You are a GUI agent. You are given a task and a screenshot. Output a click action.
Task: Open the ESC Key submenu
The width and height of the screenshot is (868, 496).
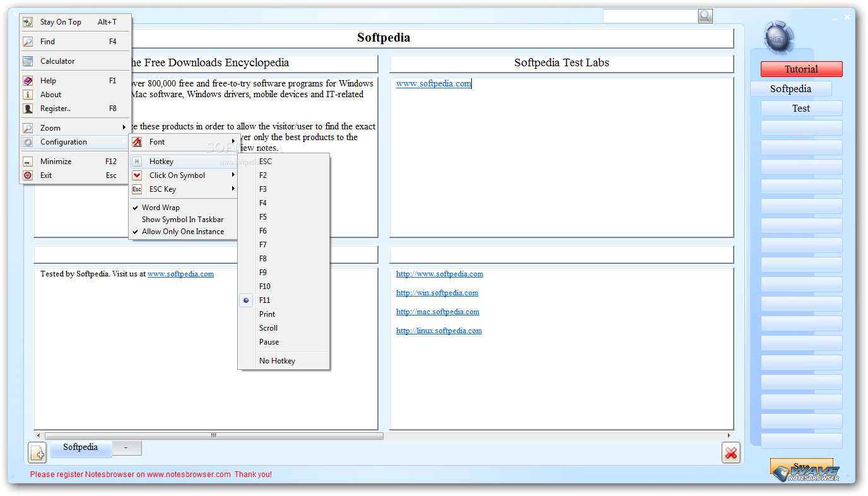coord(184,189)
